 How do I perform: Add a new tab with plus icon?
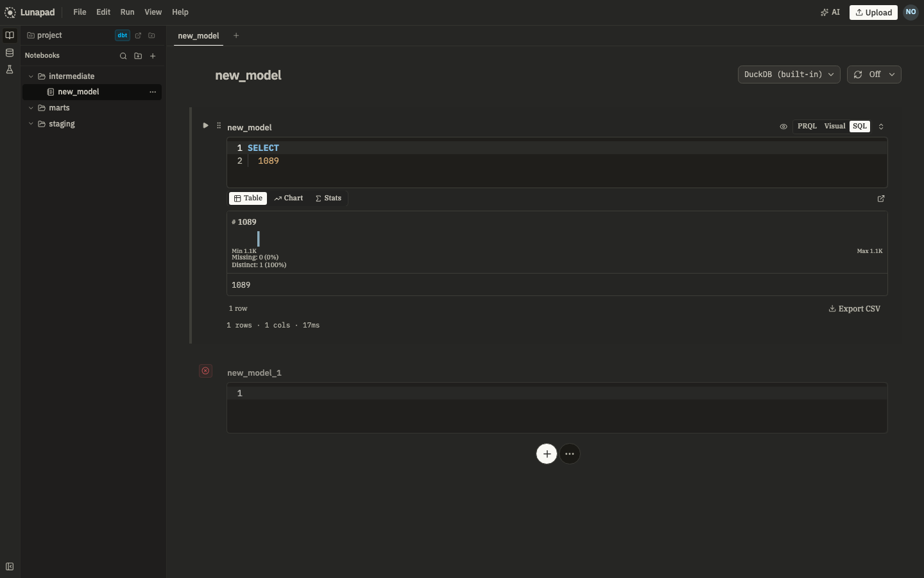[236, 35]
